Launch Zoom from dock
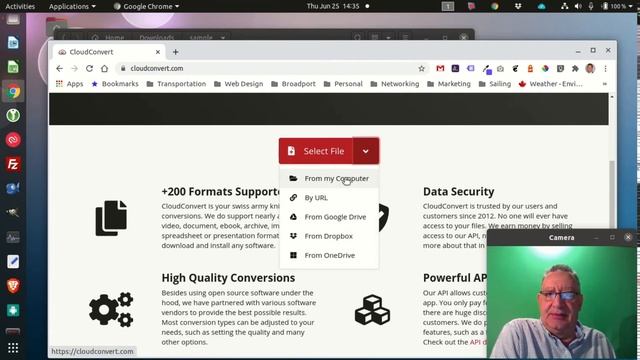This screenshot has height=360, width=640. click(x=13, y=188)
